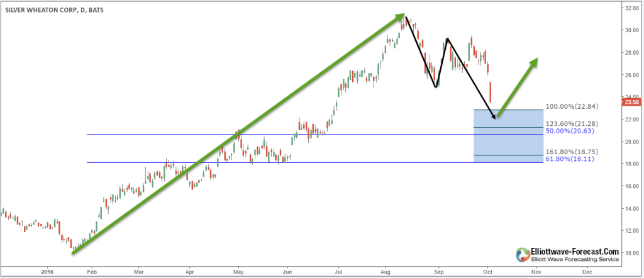The image size is (644, 278).
Task: Click the Oct label on the time axis
Action: coord(488,273)
